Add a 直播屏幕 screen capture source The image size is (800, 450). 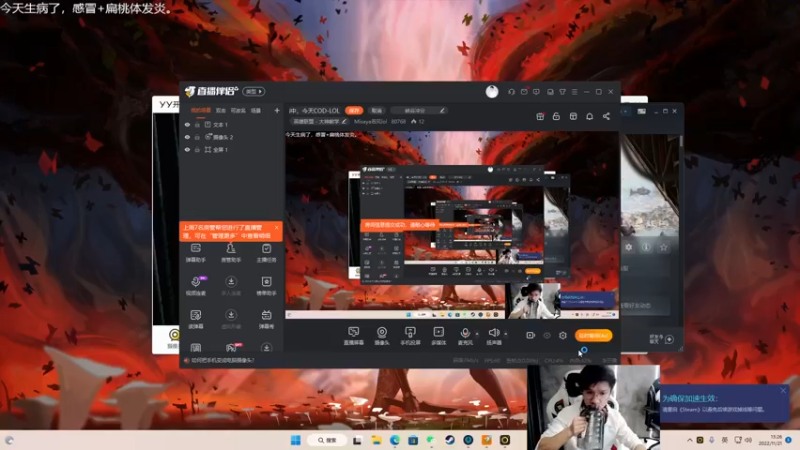click(x=354, y=336)
